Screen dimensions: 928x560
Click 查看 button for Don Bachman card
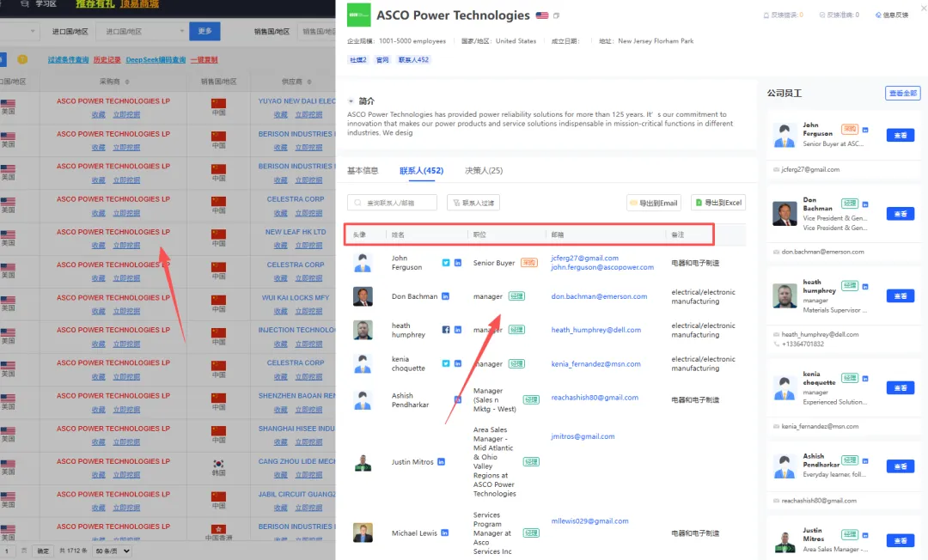click(901, 214)
